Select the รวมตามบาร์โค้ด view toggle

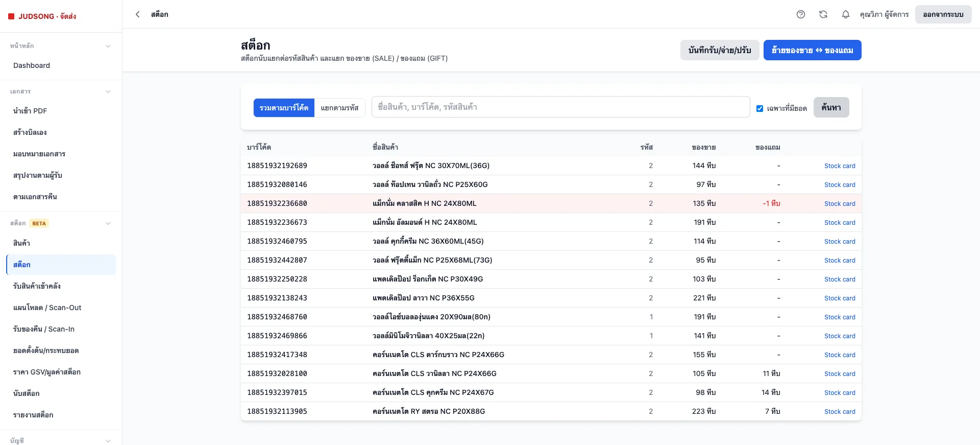point(284,108)
